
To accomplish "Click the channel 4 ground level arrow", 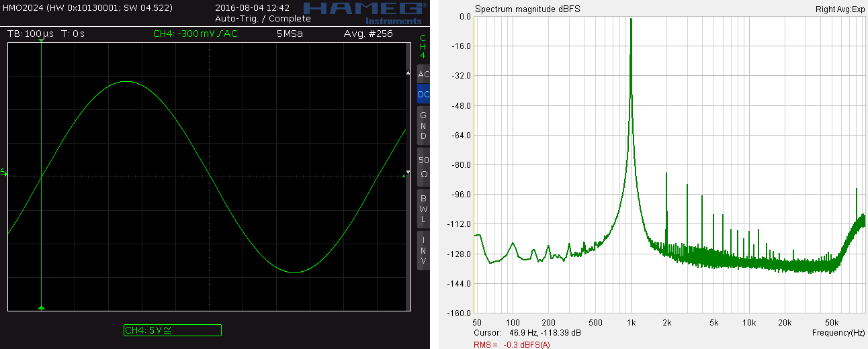I will [4, 173].
